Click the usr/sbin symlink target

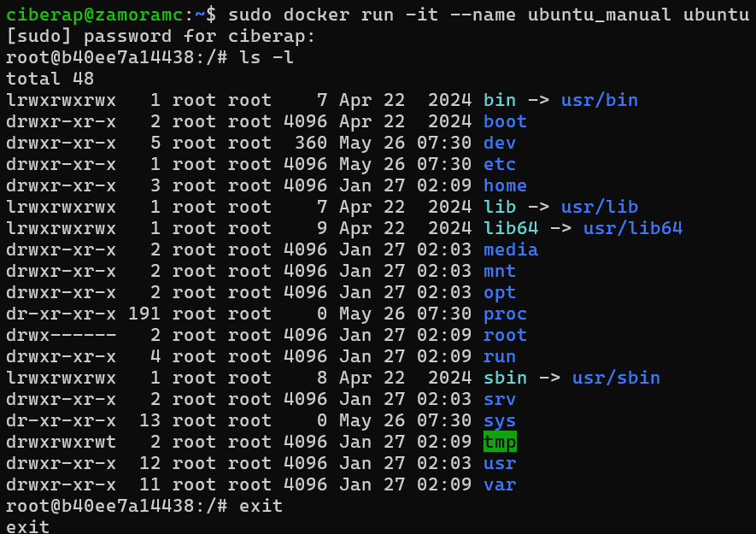point(616,378)
